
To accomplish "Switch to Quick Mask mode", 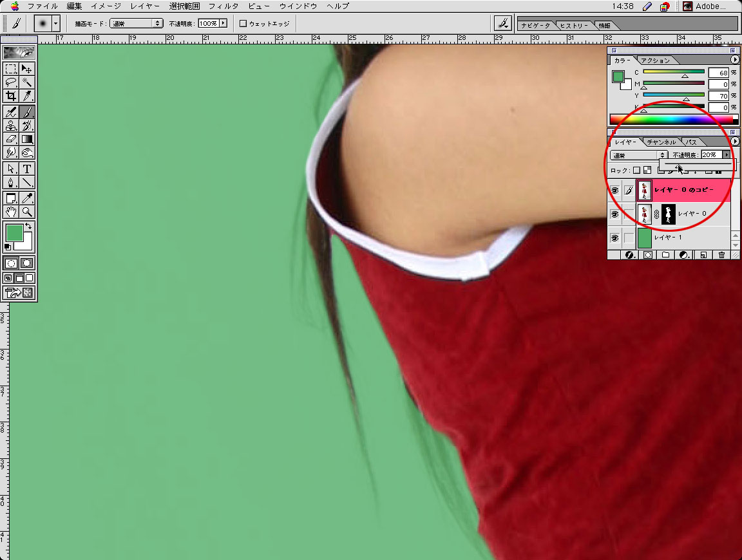I will point(27,263).
